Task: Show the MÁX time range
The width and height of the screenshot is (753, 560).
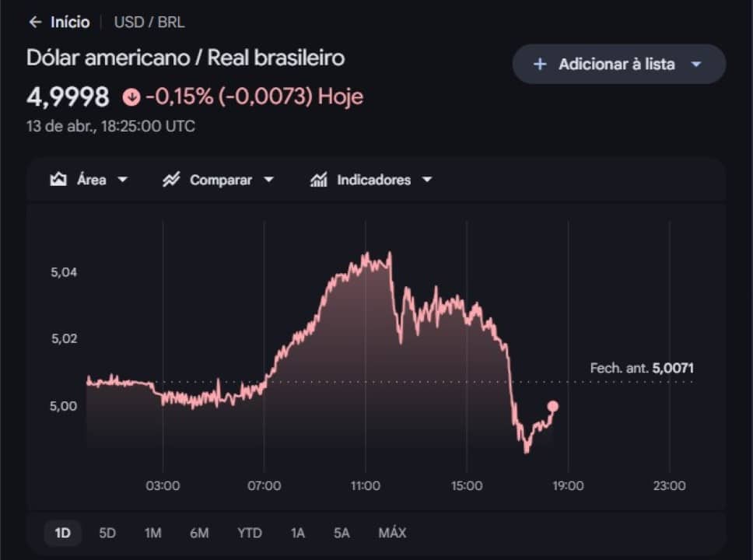Action: tap(392, 533)
